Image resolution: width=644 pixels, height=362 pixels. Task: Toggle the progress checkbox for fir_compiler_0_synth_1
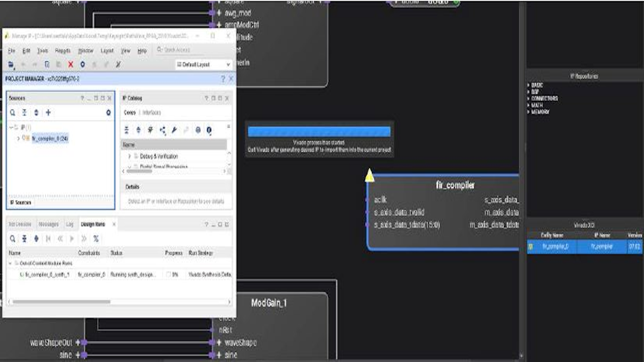point(169,274)
